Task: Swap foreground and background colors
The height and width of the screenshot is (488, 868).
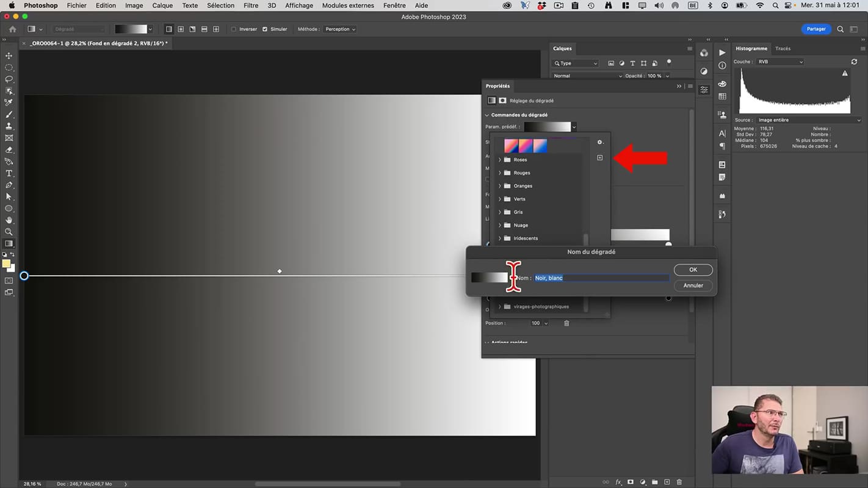Action: (12, 254)
